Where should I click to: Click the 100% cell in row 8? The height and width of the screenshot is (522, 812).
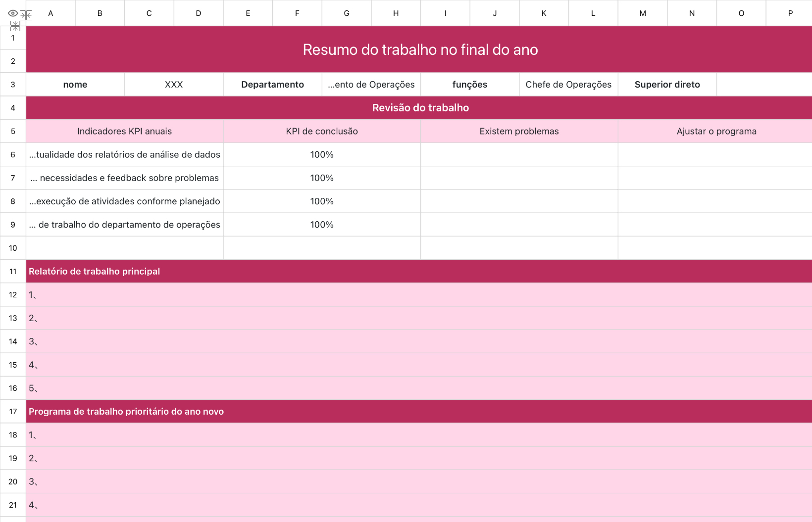[x=322, y=201]
